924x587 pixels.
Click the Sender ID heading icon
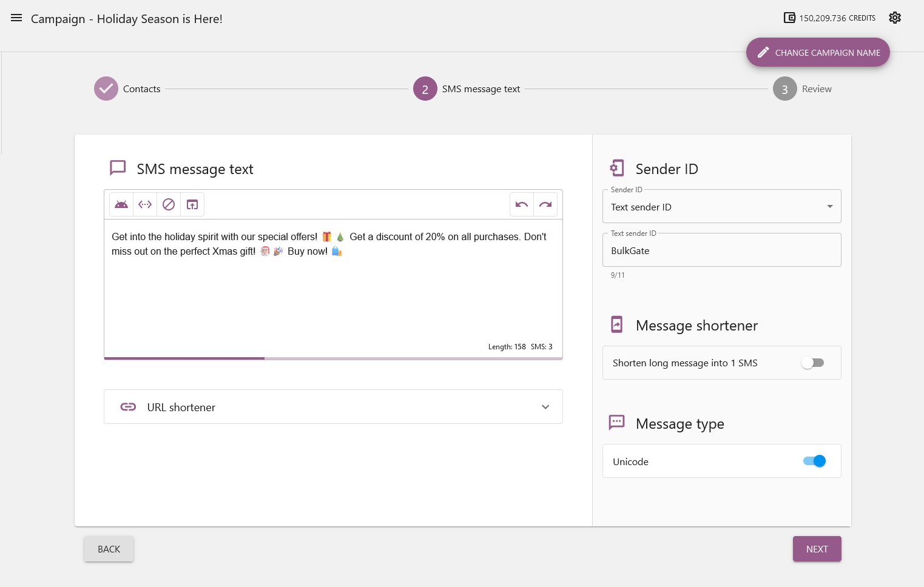(x=616, y=168)
